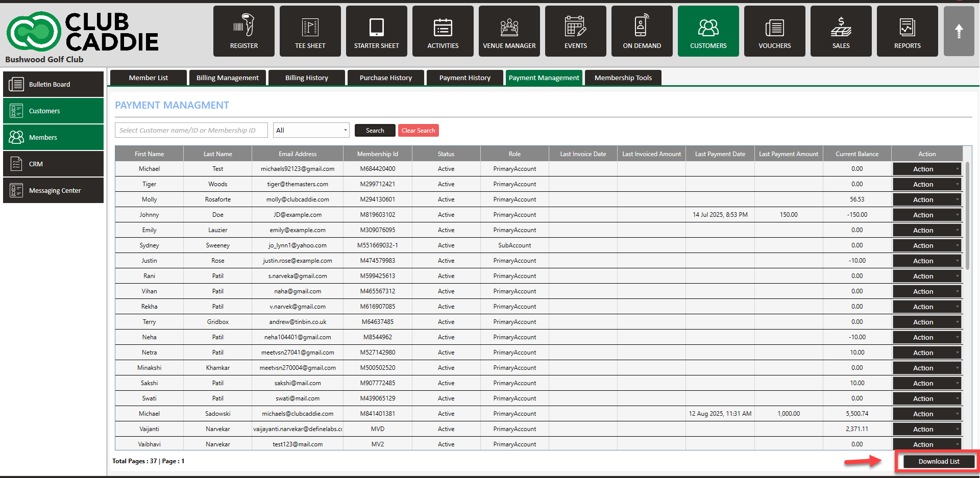Open the Vouchers module
Viewport: 980px width, 478px height.
(x=774, y=31)
